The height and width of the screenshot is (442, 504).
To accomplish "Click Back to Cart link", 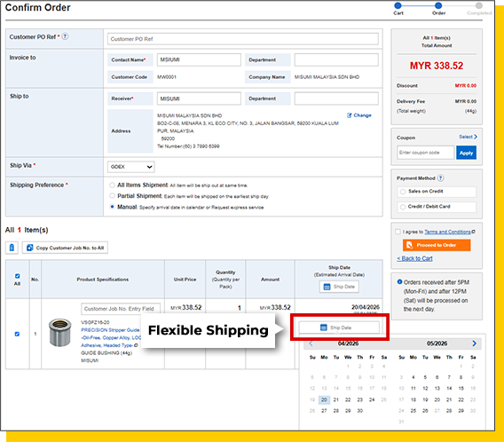I will (x=414, y=258).
